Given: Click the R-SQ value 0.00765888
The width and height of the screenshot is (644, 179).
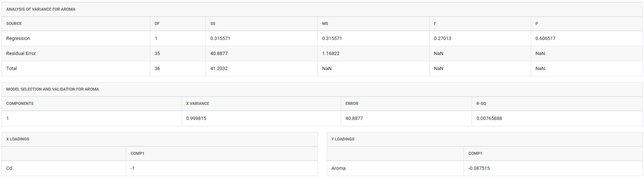Looking at the screenshot, I should click(489, 118).
